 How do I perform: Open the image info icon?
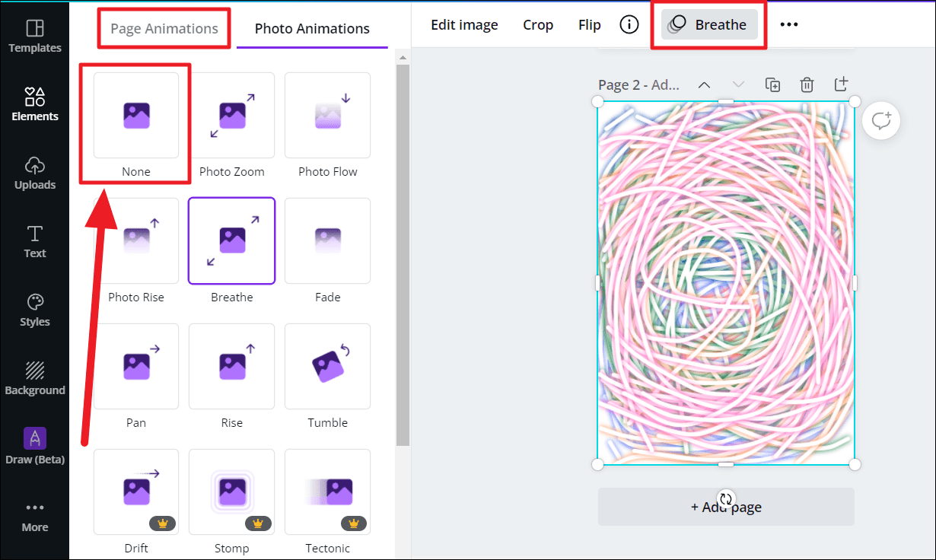point(629,25)
